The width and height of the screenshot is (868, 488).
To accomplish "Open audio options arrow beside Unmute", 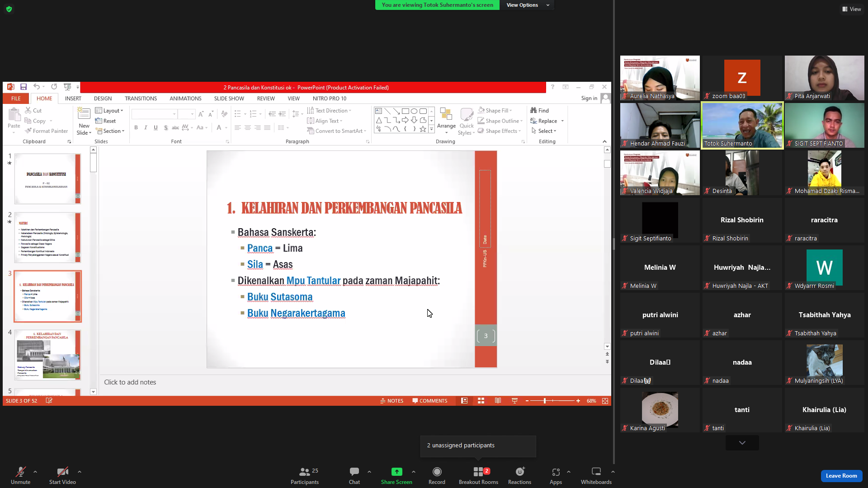I will (35, 472).
